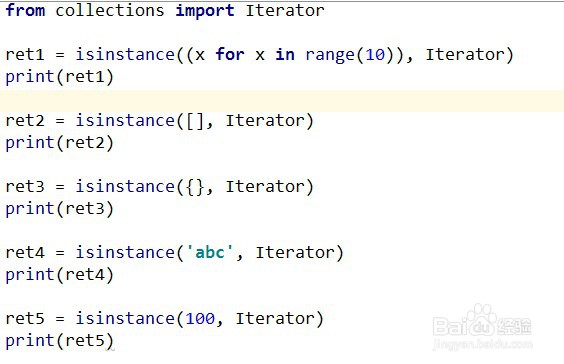
Task: Click the print(ret2) statement
Action: tap(60, 143)
